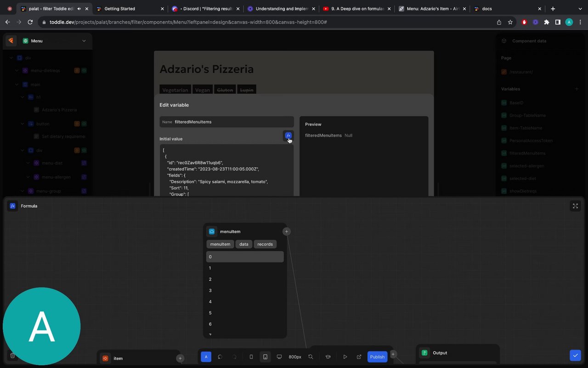Viewport: 588px width, 368px height.
Task: Click the extensions puzzle icon in Chrome
Action: 546,22
